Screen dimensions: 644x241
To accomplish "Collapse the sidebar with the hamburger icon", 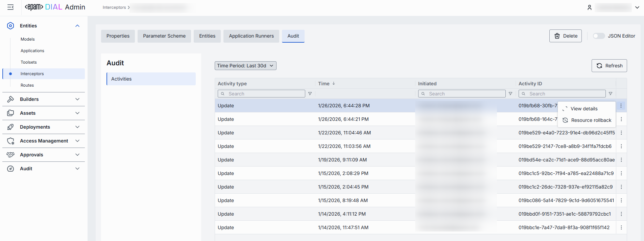I will coord(10,7).
